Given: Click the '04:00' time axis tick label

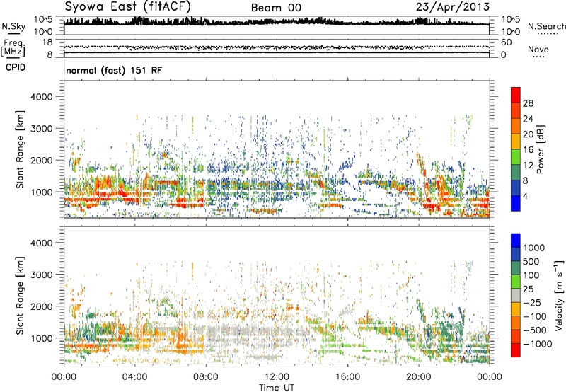Looking at the screenshot, I should point(134,377).
